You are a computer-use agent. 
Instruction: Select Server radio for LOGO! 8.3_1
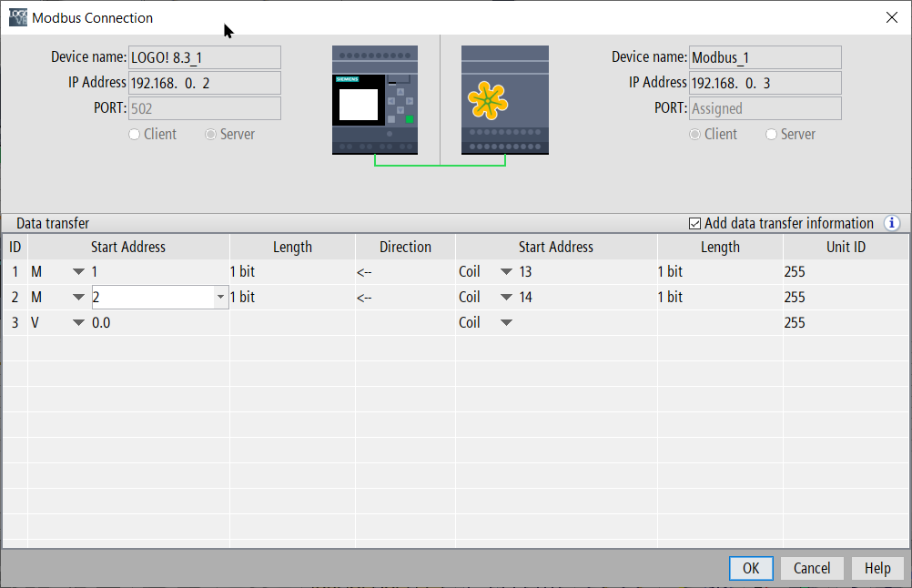click(210, 135)
